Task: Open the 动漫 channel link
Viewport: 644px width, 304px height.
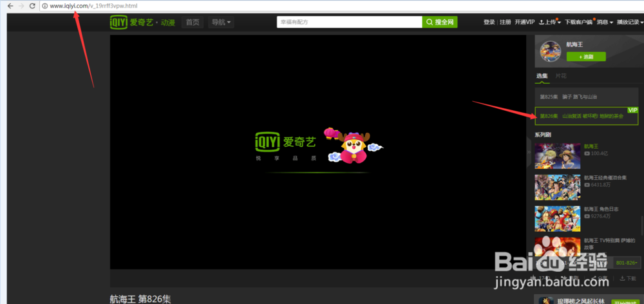Action: click(168, 23)
